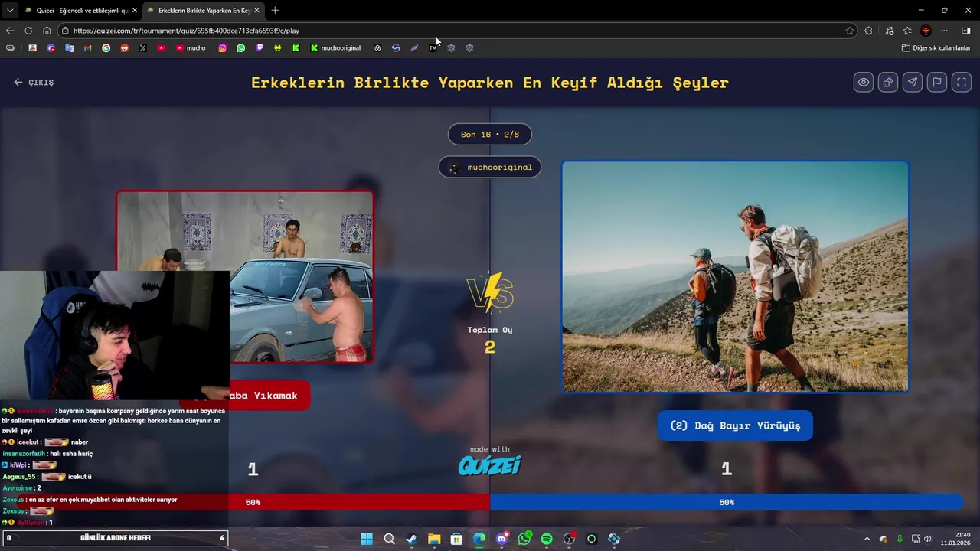Open the browser extensions puzzle icon
Image resolution: width=980 pixels, height=551 pixels.
(868, 31)
